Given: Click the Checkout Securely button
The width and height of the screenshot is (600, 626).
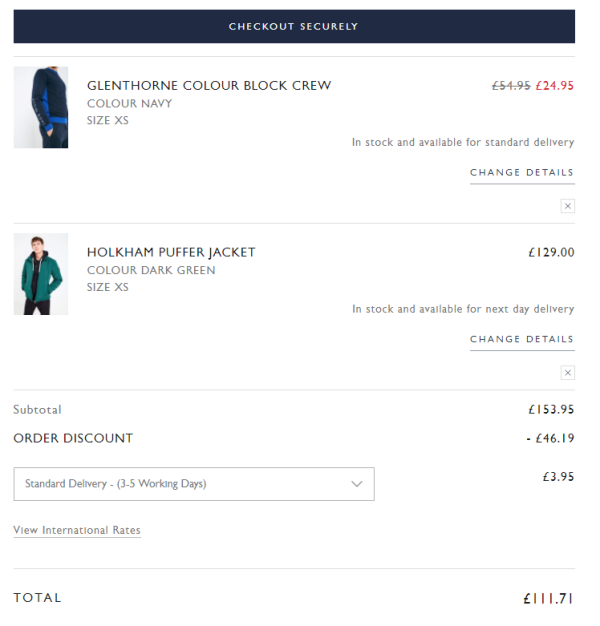Looking at the screenshot, I should click(294, 26).
